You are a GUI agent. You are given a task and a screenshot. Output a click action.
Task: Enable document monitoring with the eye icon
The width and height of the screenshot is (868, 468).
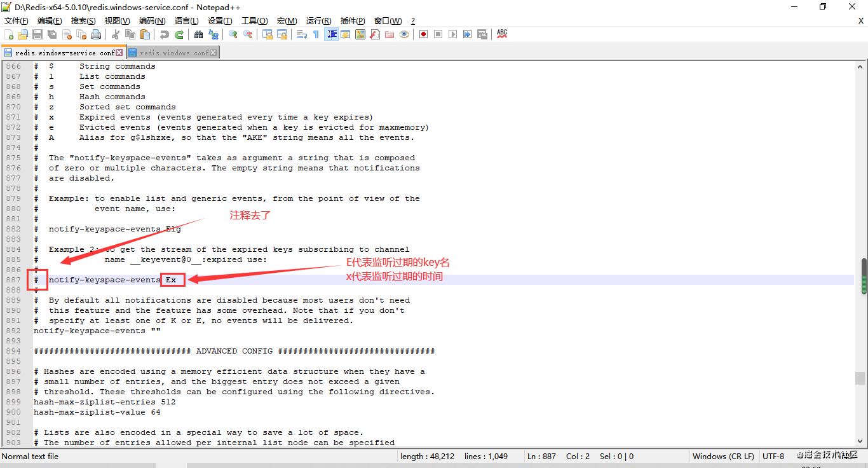coord(404,34)
